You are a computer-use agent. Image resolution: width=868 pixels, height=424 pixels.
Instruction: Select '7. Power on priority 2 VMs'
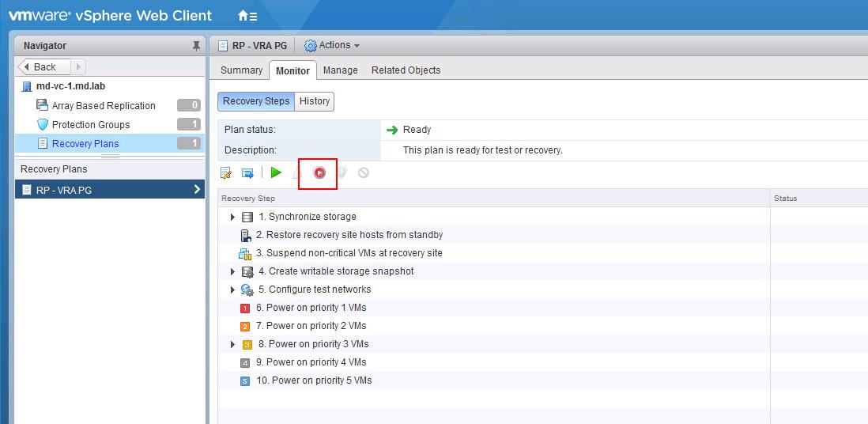click(311, 326)
